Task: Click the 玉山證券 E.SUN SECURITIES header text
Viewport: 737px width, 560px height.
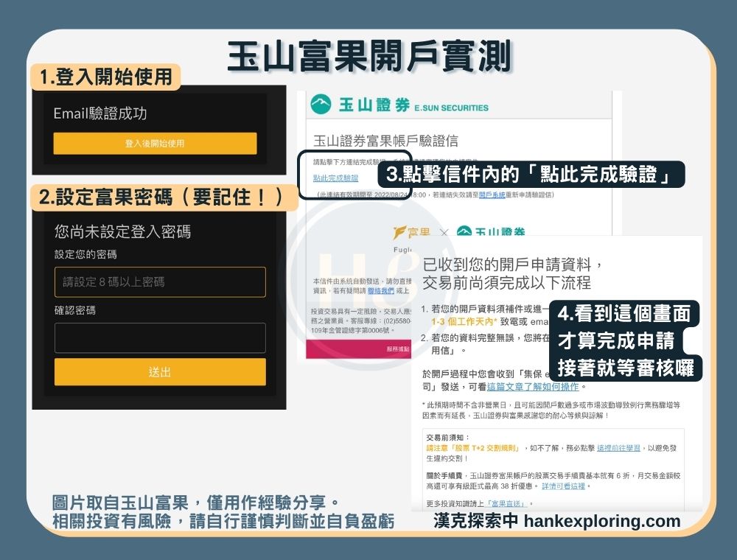Action: coord(413,105)
